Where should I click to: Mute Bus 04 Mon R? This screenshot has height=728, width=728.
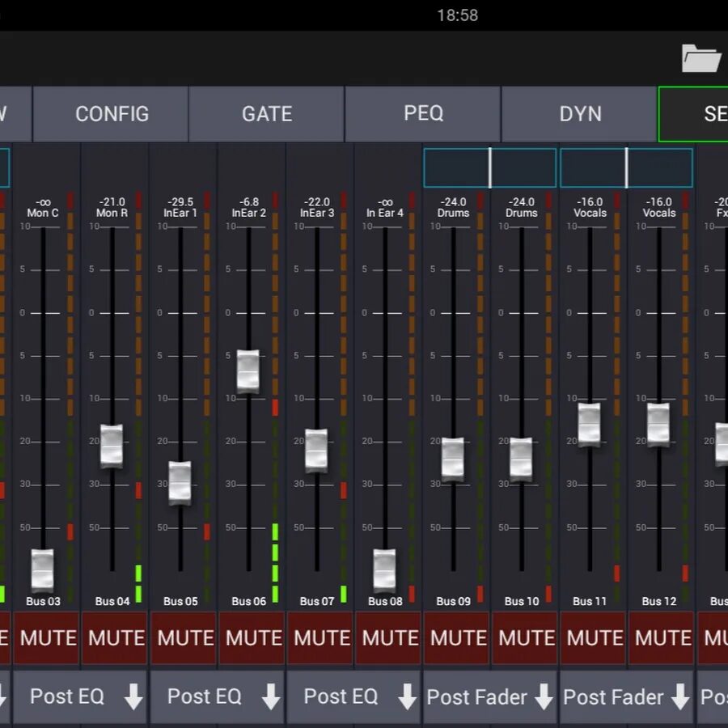(115, 638)
